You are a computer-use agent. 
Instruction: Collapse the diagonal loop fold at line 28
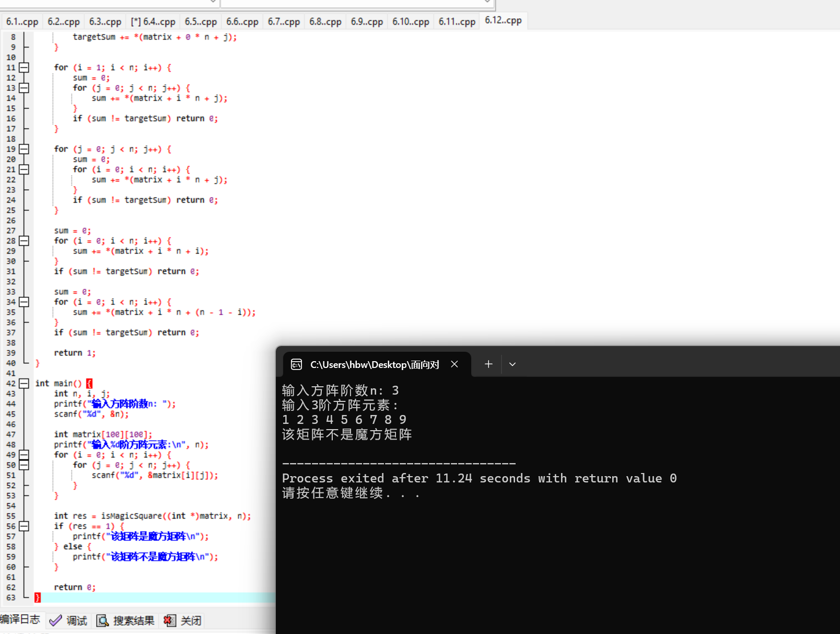pyautogui.click(x=24, y=241)
